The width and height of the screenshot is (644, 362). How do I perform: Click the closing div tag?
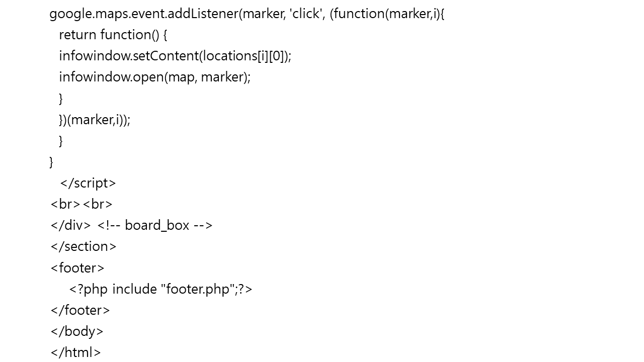point(71,226)
